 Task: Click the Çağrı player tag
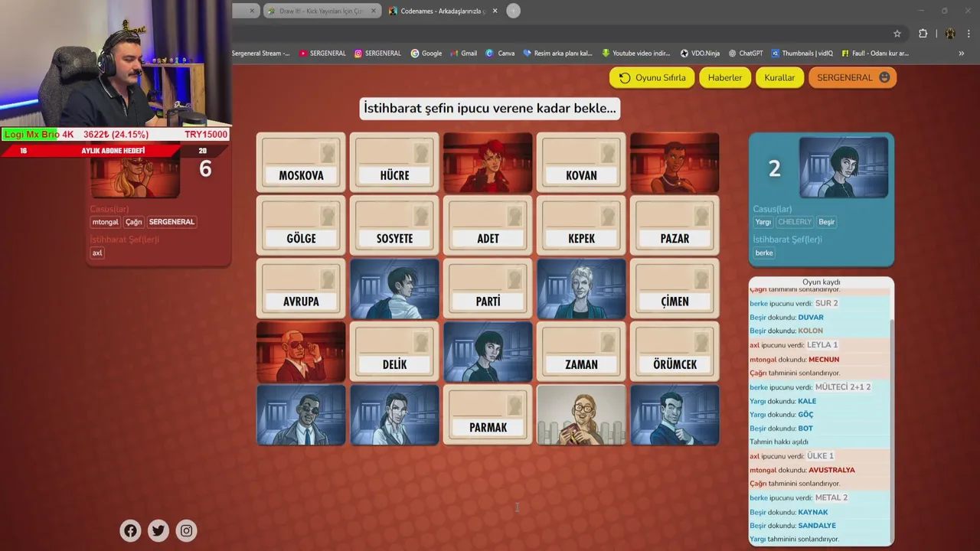(134, 222)
